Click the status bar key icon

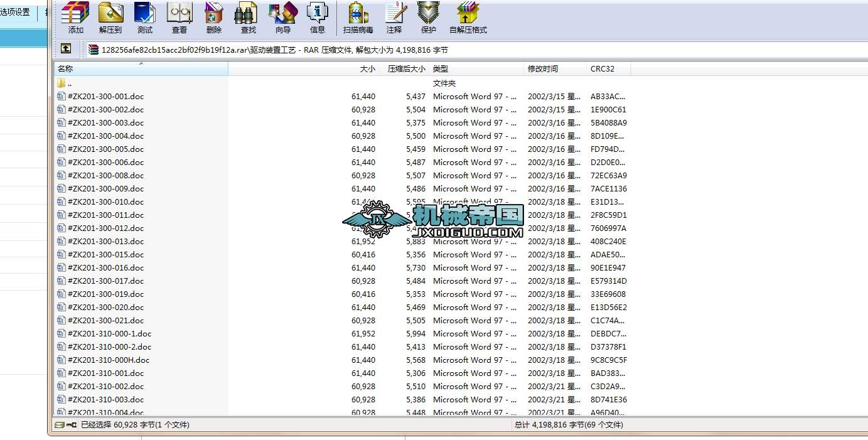[72, 425]
